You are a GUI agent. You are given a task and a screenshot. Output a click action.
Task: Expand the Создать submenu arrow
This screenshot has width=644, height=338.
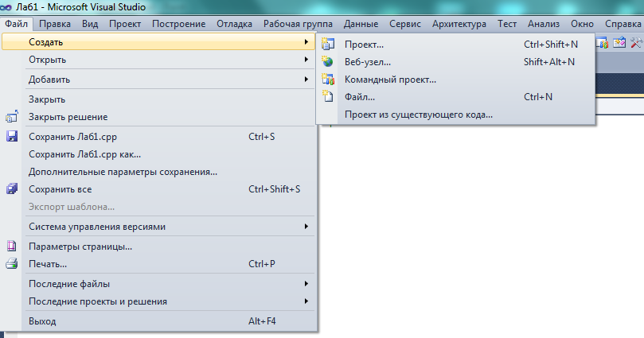(x=306, y=42)
